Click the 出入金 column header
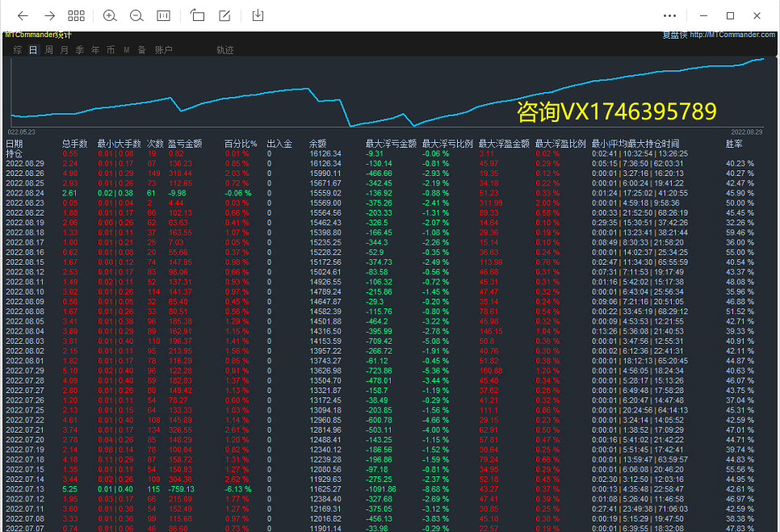 pos(279,144)
